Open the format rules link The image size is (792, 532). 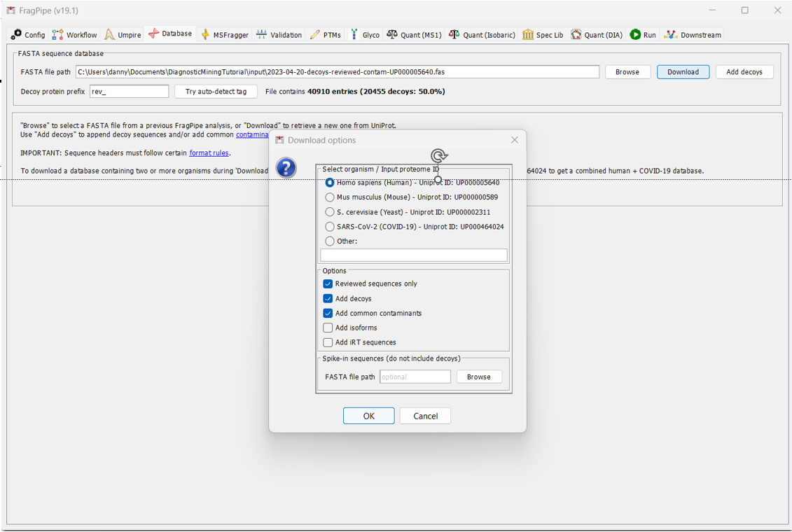coord(209,153)
